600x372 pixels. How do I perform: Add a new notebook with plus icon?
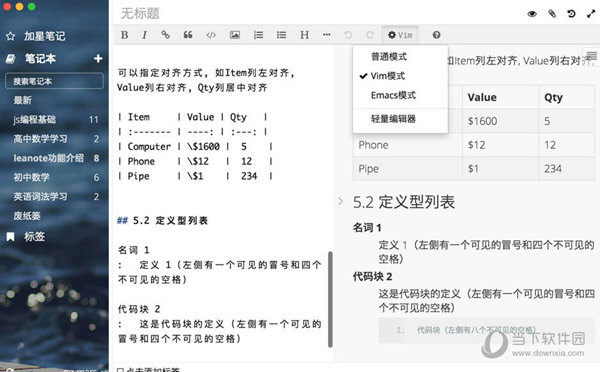(98, 58)
